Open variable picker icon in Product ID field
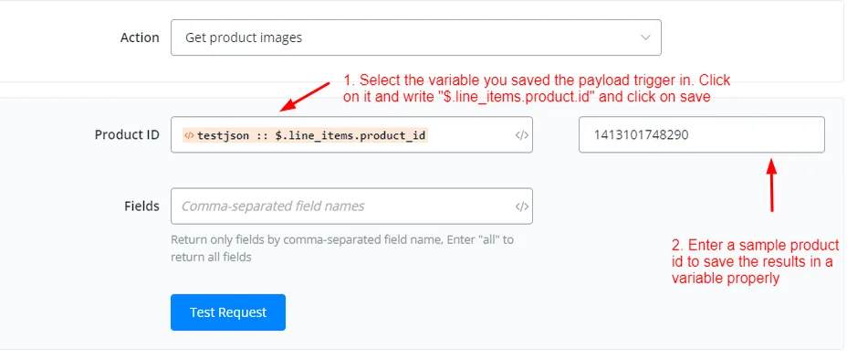Image resolution: width=868 pixels, height=360 pixels. [521, 134]
